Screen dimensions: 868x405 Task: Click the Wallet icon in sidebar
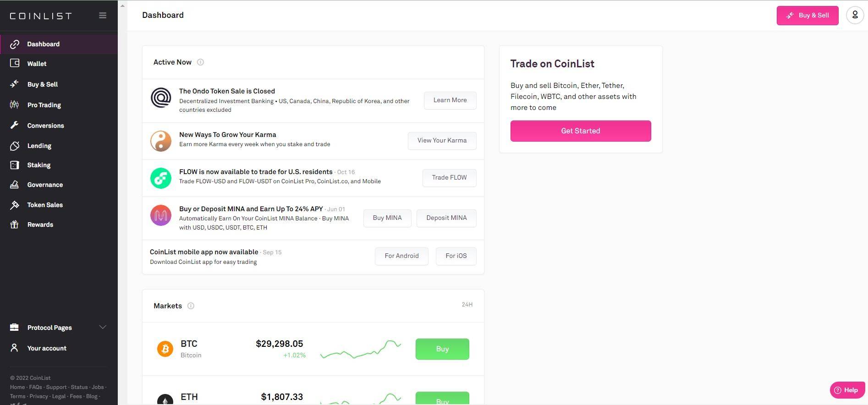[15, 63]
